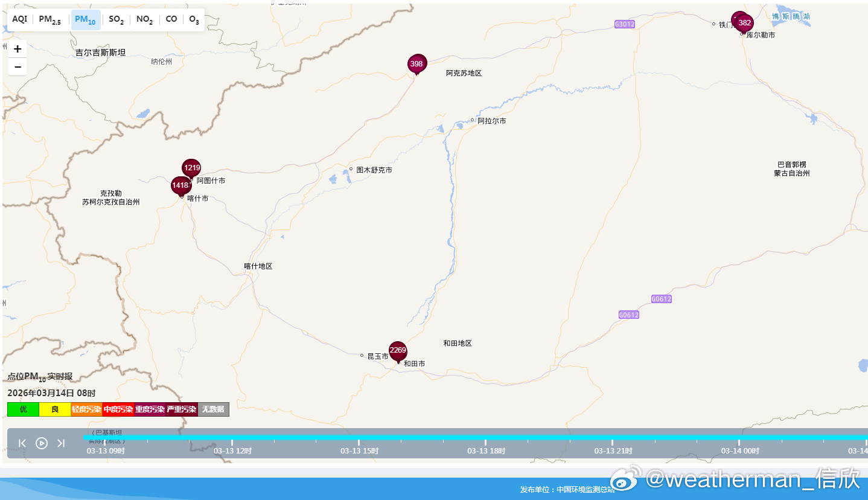Click the 和田市 city label
This screenshot has height=500, width=868.
tap(414, 364)
